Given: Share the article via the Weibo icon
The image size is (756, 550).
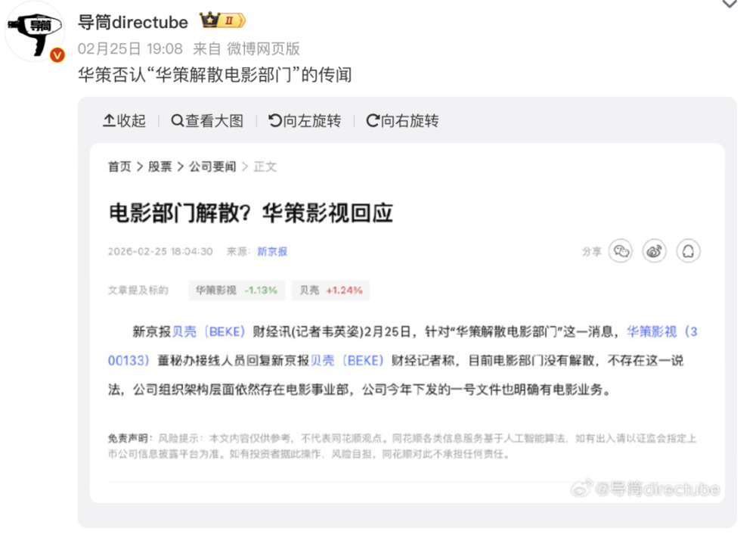Looking at the screenshot, I should point(654,251).
